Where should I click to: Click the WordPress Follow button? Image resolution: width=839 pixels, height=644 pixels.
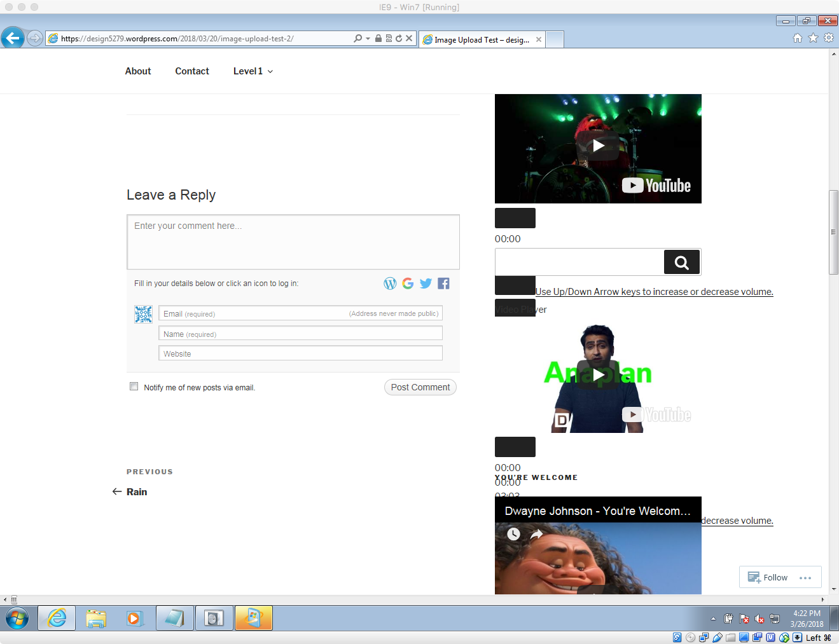coord(768,577)
